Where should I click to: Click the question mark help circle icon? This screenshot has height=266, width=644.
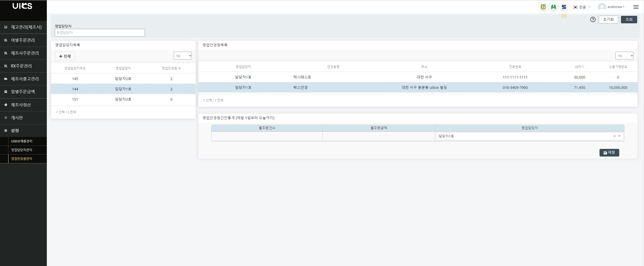click(593, 19)
